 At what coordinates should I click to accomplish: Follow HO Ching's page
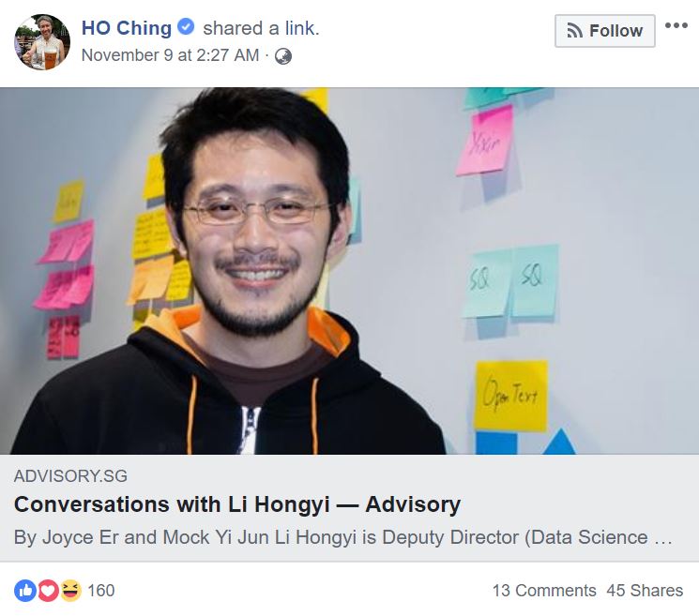pyautogui.click(x=604, y=31)
